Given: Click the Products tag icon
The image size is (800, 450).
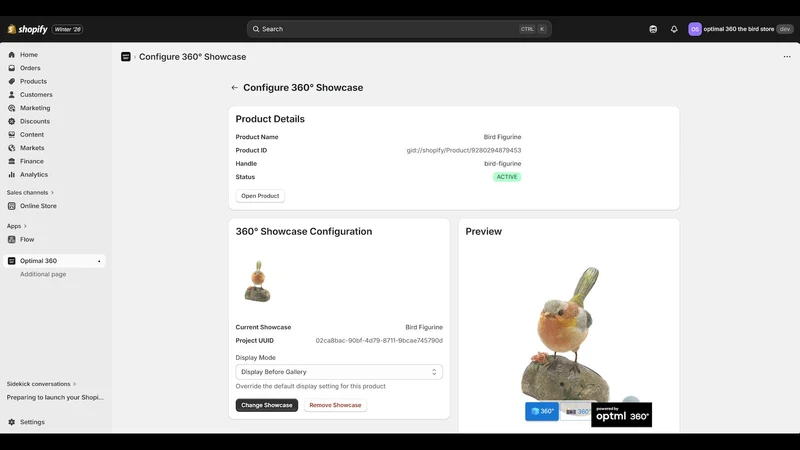Looking at the screenshot, I should click(12, 81).
